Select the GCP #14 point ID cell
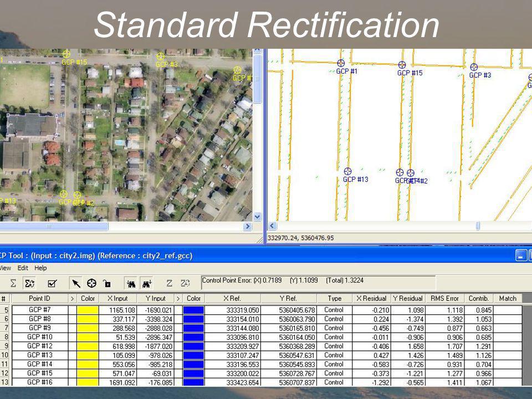The width and height of the screenshot is (532, 399). (40, 364)
